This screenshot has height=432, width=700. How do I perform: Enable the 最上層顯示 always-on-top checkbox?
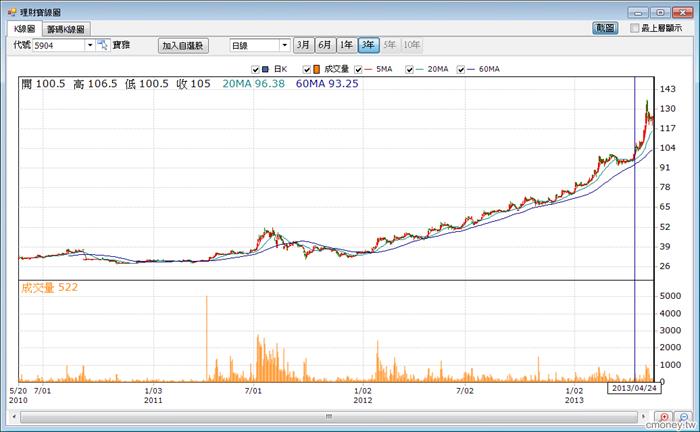tap(634, 28)
